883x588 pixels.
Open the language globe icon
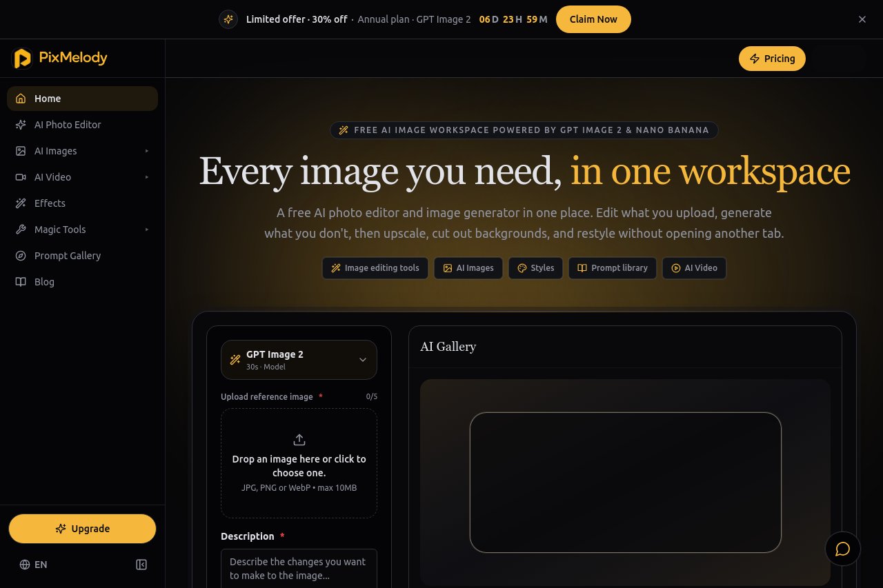25,565
